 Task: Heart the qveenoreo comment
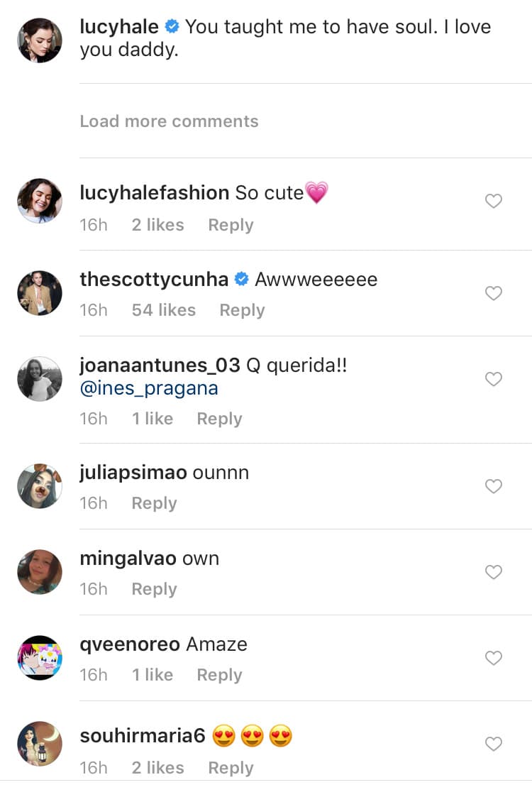[x=494, y=658]
